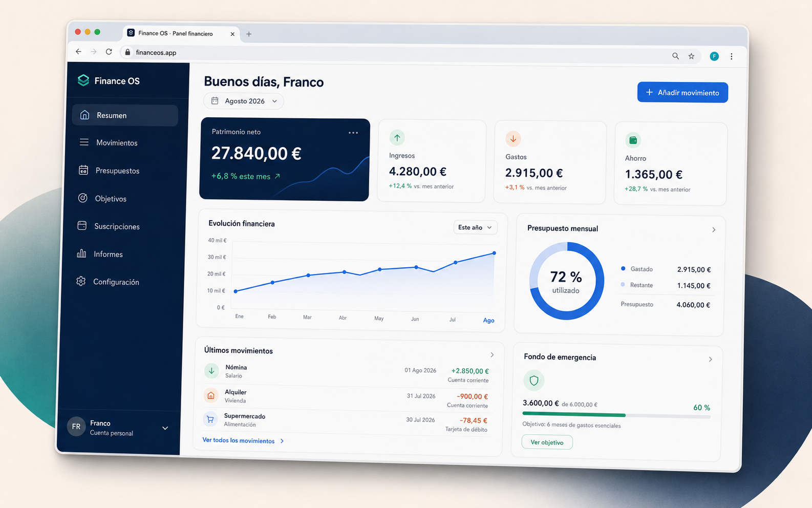Click the Objetivos target icon
812x508 pixels.
point(82,198)
